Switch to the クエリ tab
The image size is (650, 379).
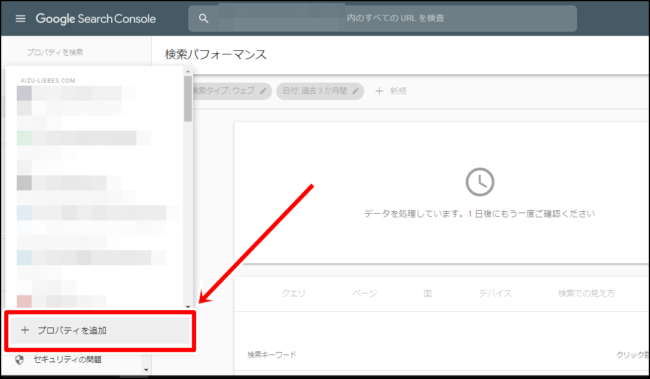coord(293,294)
